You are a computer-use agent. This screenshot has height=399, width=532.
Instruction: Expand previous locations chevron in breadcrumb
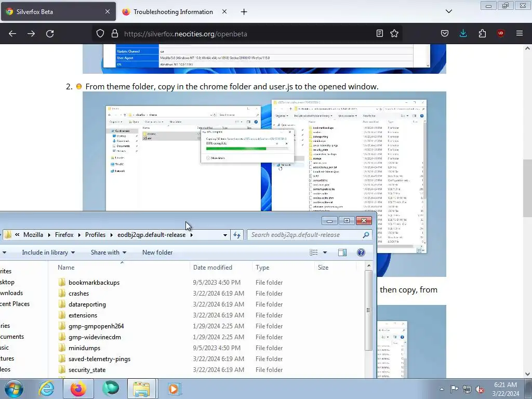(x=17, y=234)
